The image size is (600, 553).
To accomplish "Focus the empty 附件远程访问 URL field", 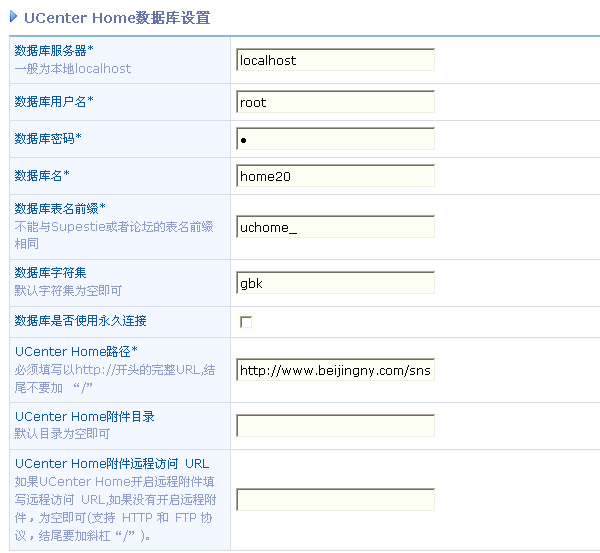I will (x=335, y=500).
